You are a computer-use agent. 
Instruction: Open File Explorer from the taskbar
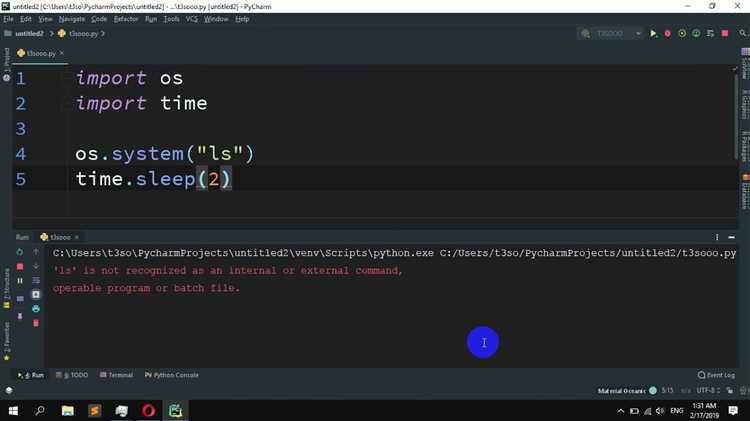point(67,410)
